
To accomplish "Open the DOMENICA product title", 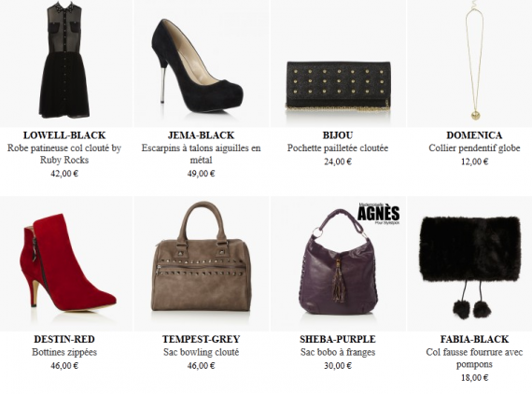I will pos(474,135).
